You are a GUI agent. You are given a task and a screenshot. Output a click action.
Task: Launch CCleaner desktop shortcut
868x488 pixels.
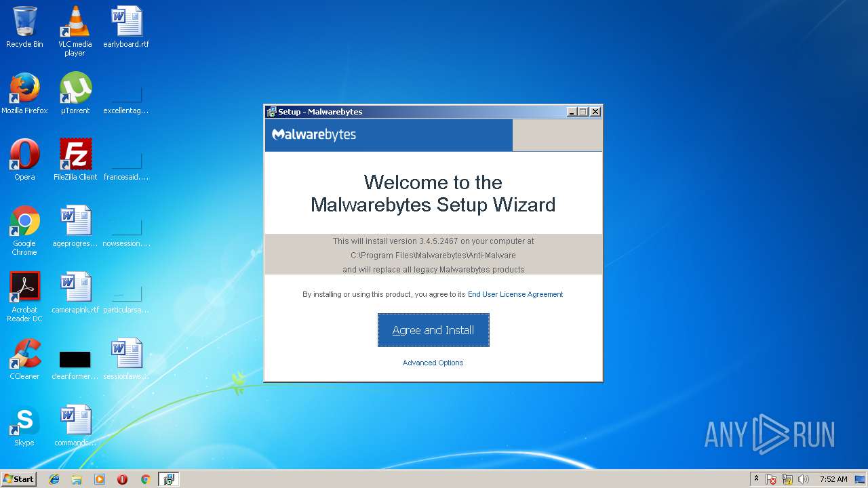[24, 359]
